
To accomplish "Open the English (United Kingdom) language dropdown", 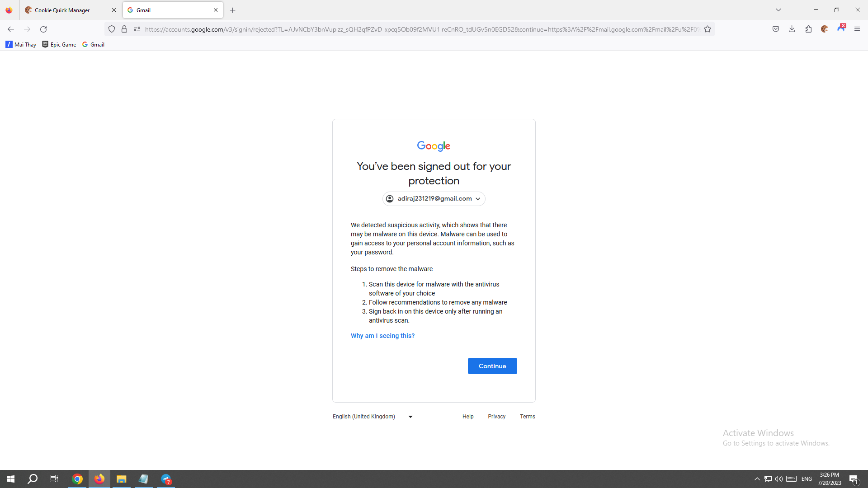I will coord(373,417).
